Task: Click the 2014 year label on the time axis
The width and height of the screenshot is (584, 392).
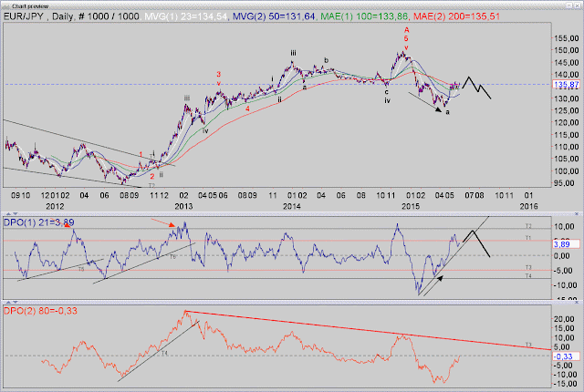Action: coord(292,206)
